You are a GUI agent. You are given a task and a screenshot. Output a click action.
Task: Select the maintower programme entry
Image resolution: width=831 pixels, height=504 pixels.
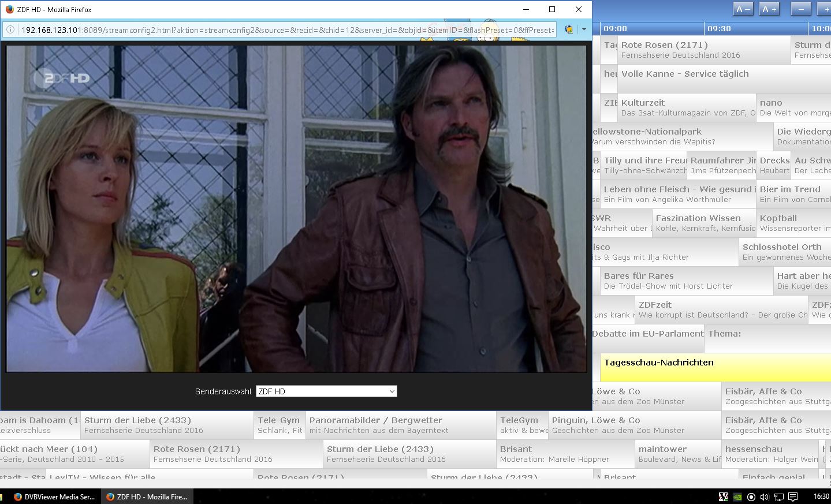point(678,454)
